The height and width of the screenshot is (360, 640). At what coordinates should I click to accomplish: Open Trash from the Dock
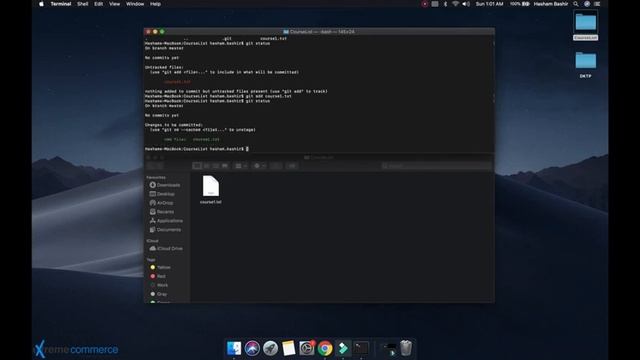pyautogui.click(x=406, y=348)
